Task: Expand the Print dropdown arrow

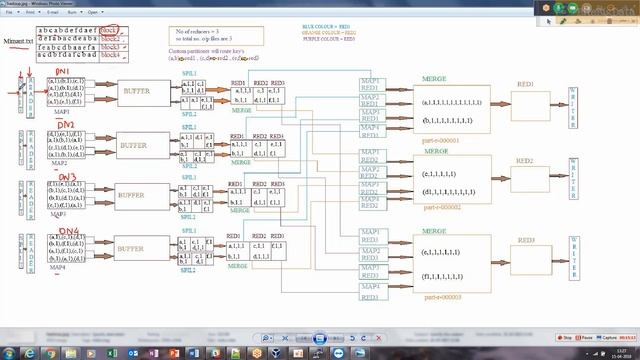Action: [40, 12]
